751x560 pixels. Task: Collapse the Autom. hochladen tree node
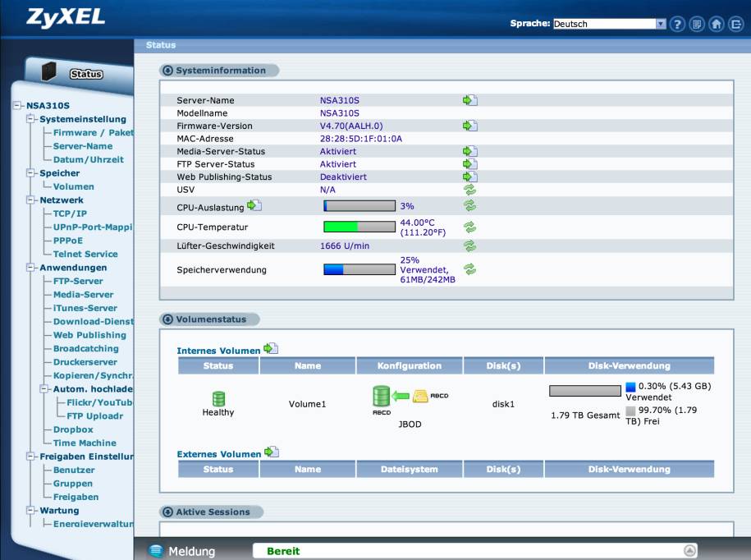pyautogui.click(x=44, y=389)
